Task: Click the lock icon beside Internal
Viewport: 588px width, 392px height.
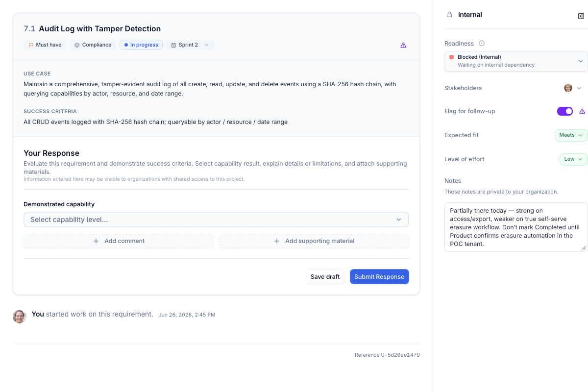Action: (449, 15)
